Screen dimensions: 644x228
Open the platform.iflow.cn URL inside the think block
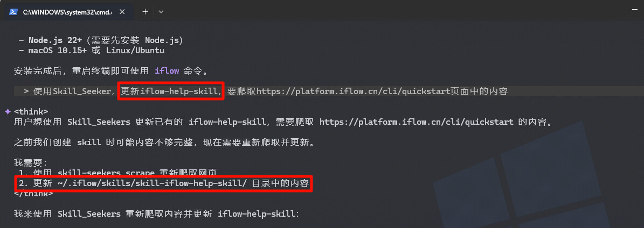[416, 122]
